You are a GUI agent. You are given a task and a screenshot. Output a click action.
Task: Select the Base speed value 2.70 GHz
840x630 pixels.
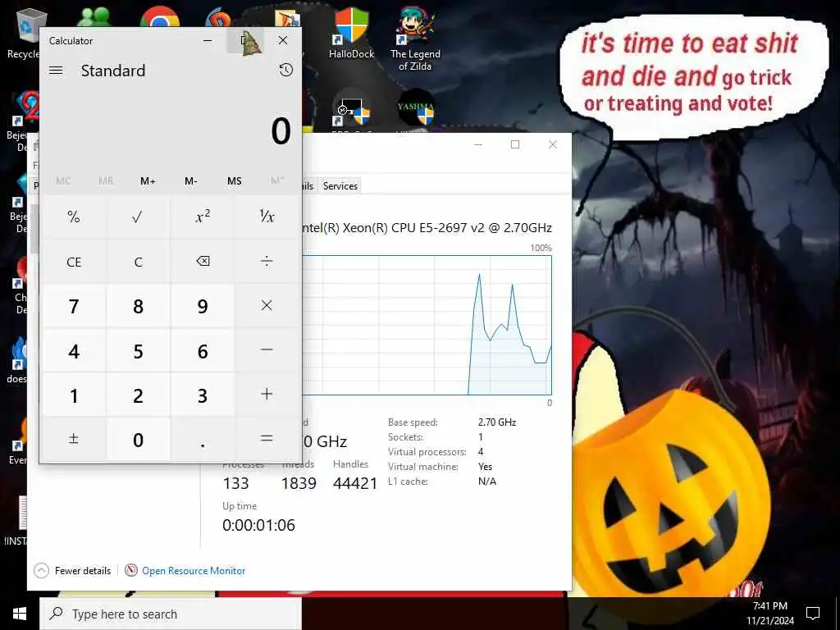[x=497, y=422]
